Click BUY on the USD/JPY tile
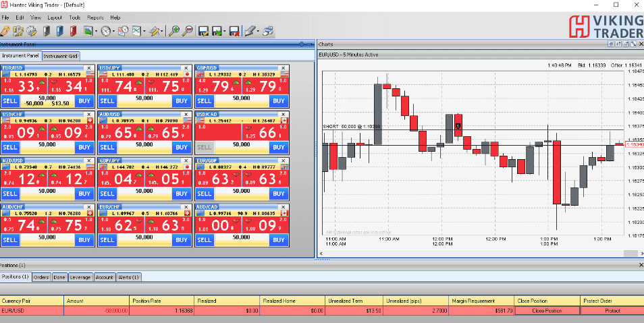This screenshot has width=644, height=323. 182,101
